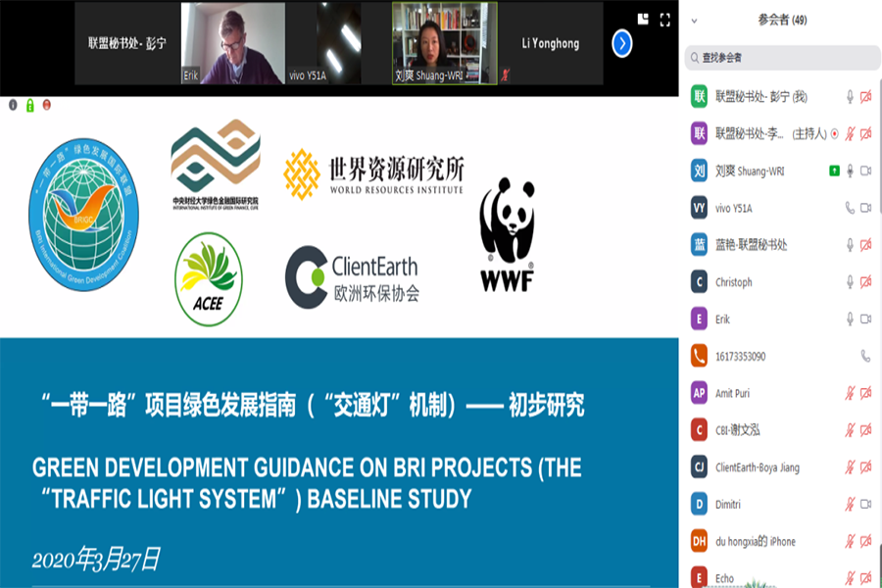Collapse the participants panel chevron

pos(694,21)
